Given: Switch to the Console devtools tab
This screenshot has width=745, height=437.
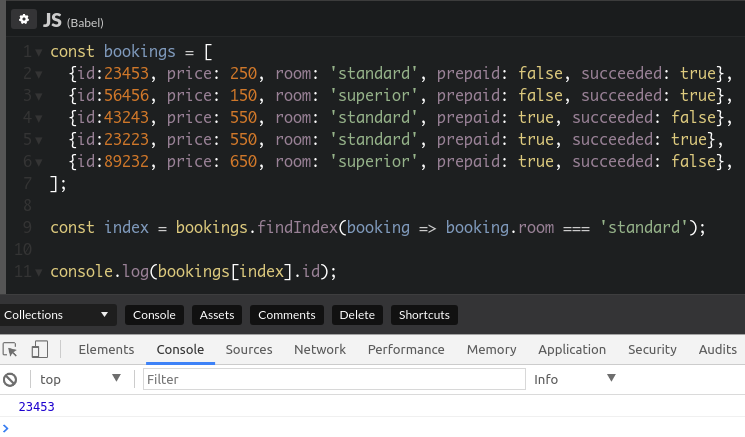Looking at the screenshot, I should point(180,350).
